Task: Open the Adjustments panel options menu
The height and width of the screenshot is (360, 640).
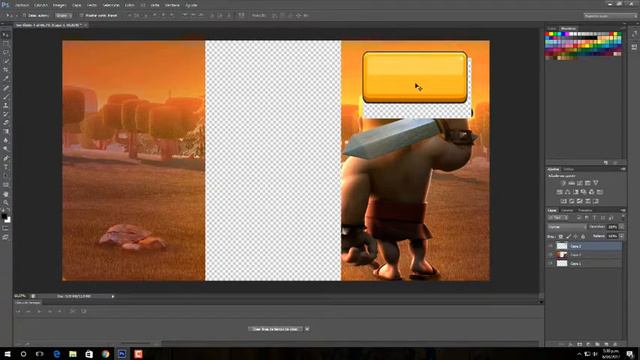Action: tap(623, 169)
